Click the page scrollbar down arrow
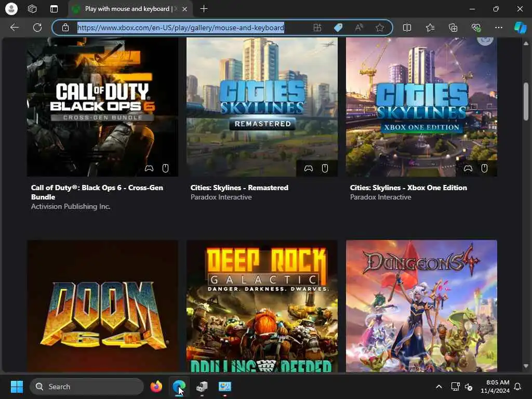This screenshot has width=532, height=399. pos(526,366)
